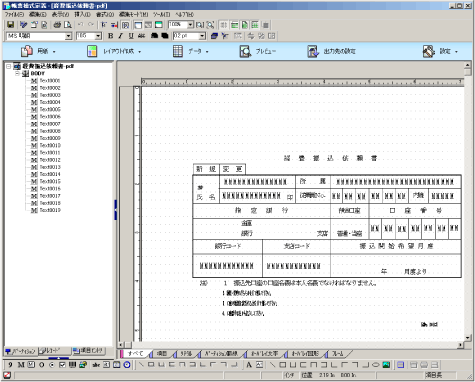
Task: Collapse the BODY tree node
Action: (17, 73)
